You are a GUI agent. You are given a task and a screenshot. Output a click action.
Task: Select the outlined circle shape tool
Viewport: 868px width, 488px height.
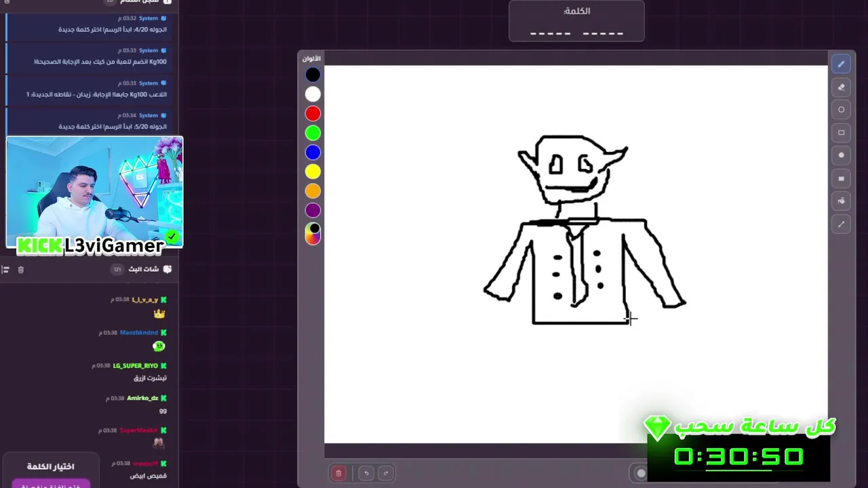click(x=841, y=109)
